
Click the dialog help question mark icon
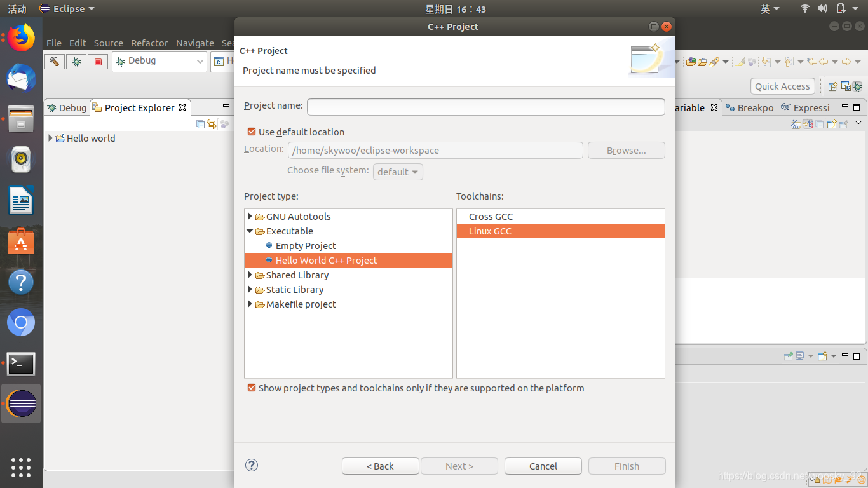pos(252,465)
